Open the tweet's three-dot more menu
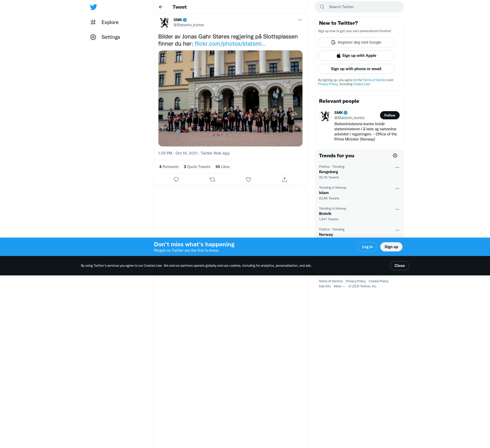 point(300,20)
